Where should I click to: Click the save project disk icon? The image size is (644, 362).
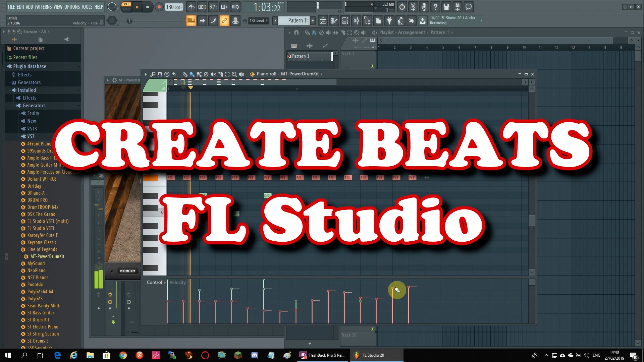tap(446, 7)
